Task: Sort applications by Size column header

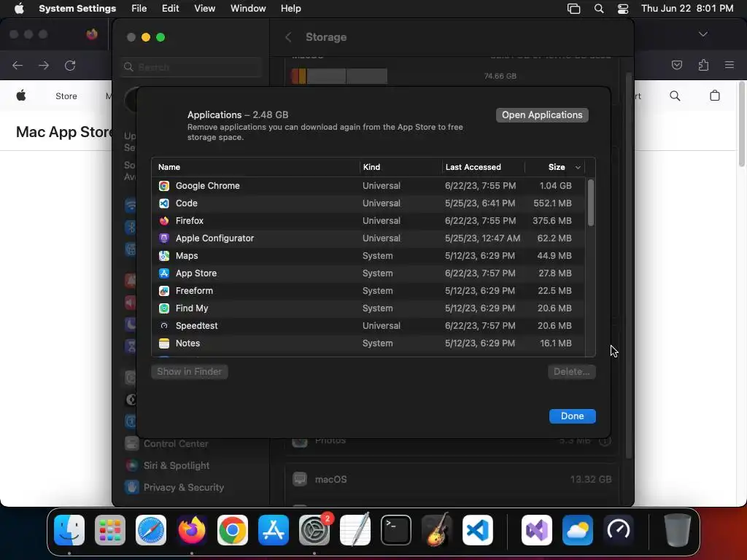Action: [556, 167]
